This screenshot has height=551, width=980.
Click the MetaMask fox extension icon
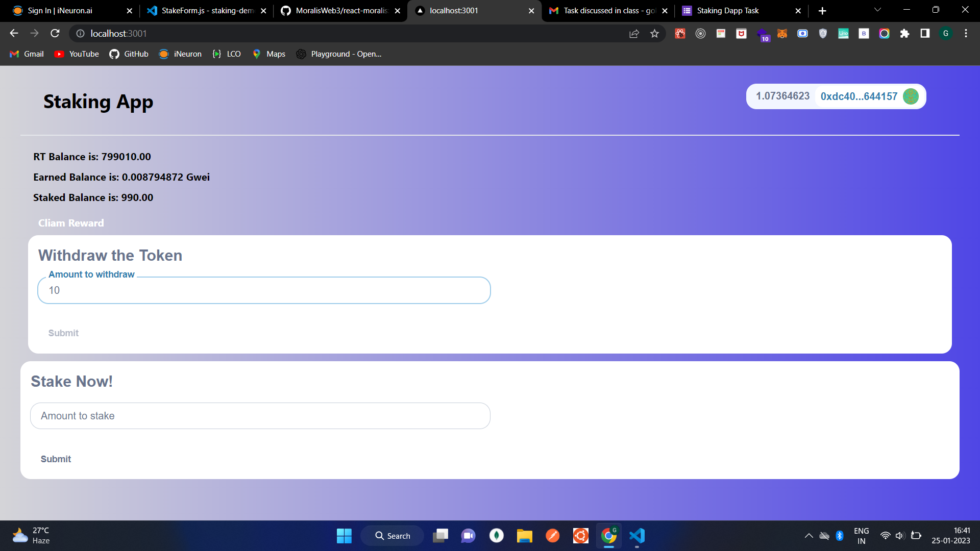[x=782, y=34]
